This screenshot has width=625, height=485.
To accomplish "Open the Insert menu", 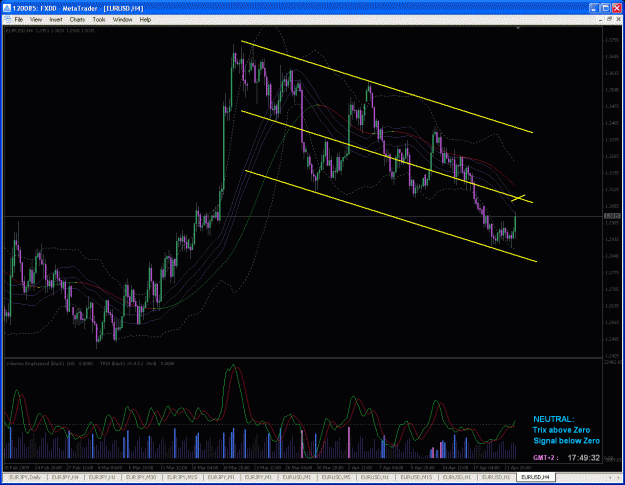I will 56,20.
